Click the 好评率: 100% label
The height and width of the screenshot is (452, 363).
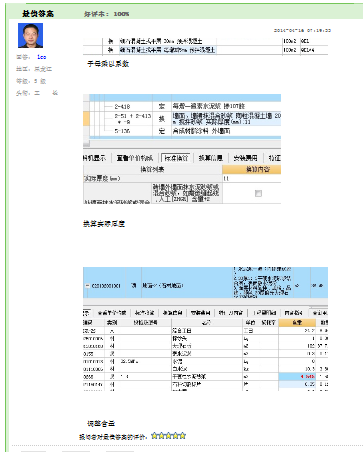[106, 14]
